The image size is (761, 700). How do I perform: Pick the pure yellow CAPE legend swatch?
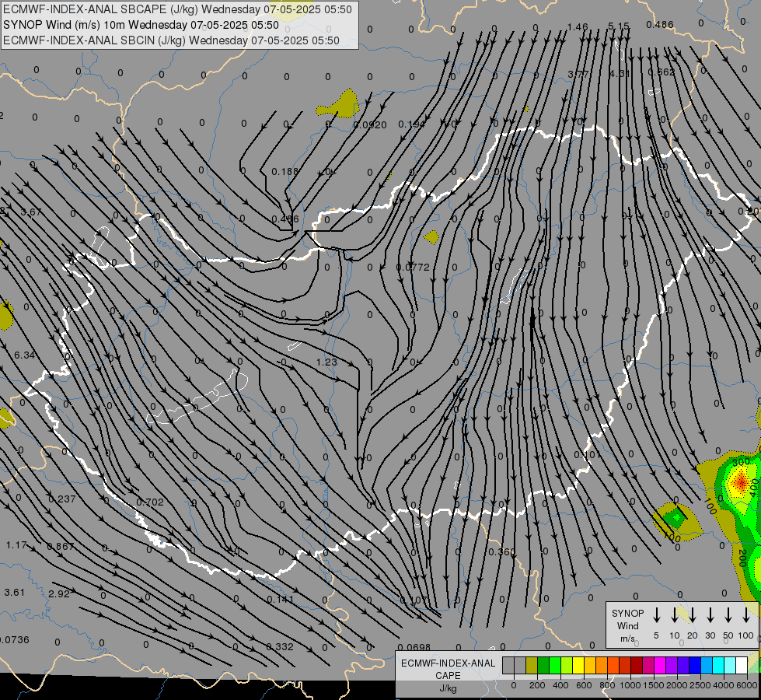578,666
